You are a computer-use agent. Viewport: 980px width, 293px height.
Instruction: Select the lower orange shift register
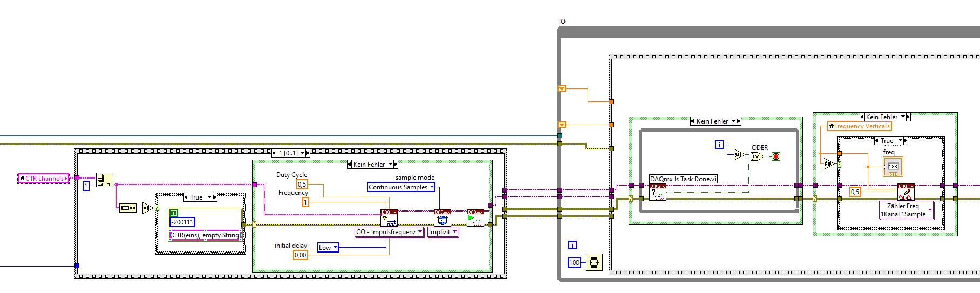[x=562, y=125]
